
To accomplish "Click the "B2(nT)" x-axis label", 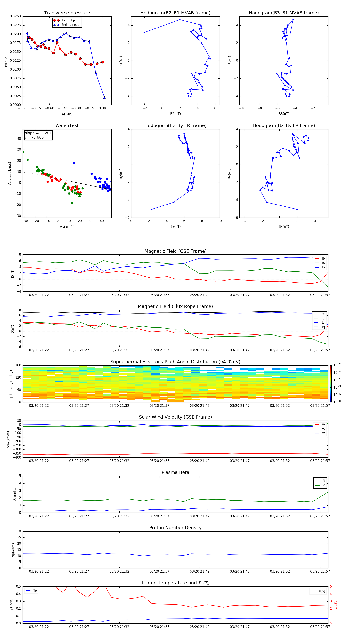I will click(x=175, y=114).
